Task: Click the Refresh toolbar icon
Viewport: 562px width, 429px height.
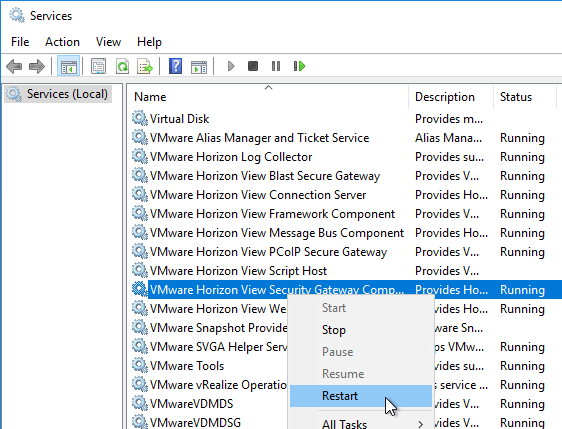Action: pos(122,66)
